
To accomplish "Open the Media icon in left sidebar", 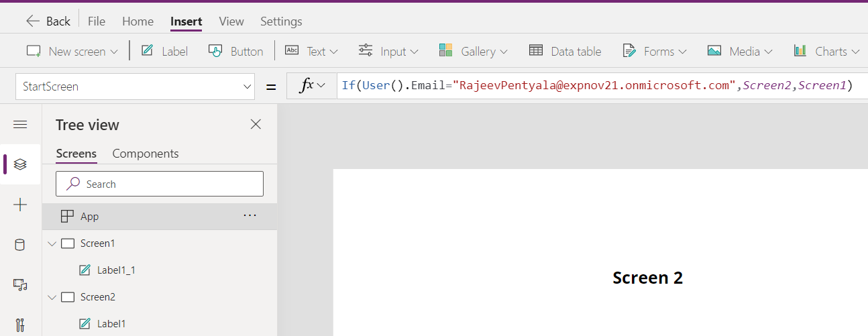I will [x=20, y=285].
